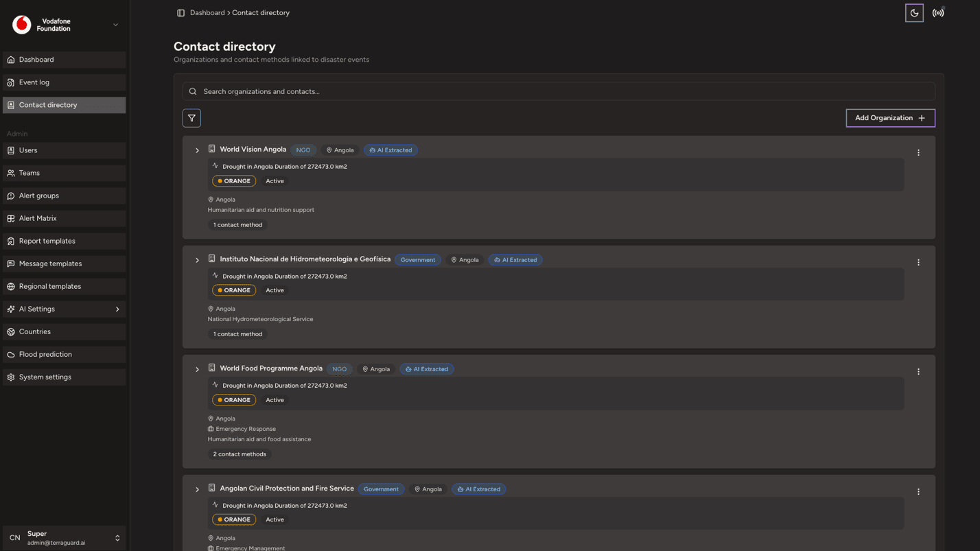
Task: Click the Teams people icon in sidebar
Action: 11,173
